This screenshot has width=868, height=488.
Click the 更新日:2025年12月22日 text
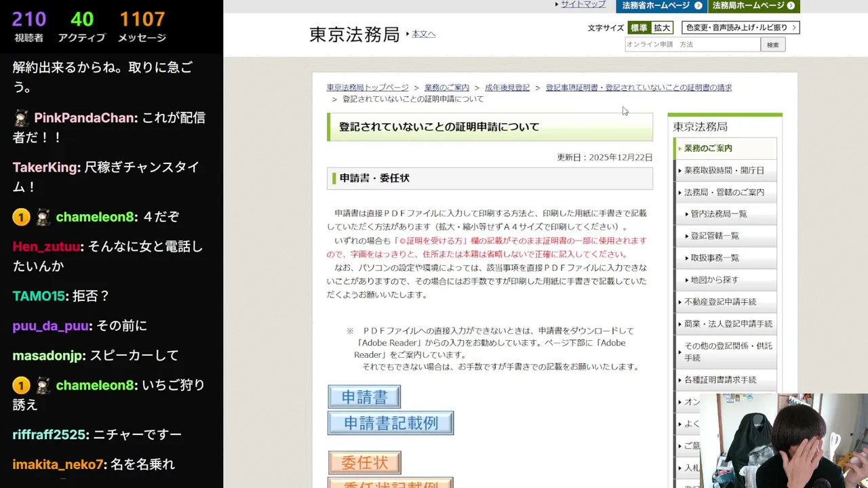604,157
